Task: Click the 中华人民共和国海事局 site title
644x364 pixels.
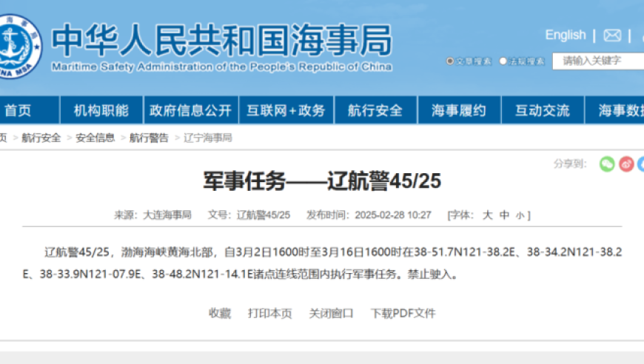Action: point(222,40)
